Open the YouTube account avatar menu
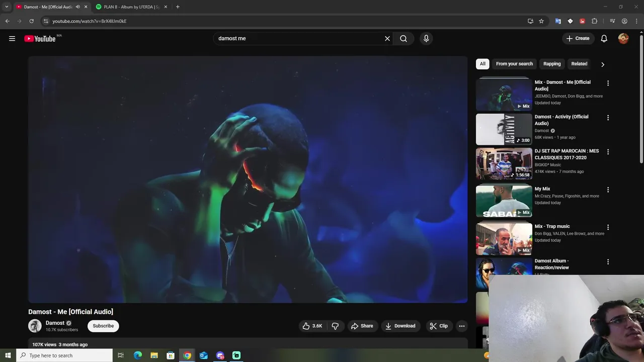The image size is (644, 362). [623, 38]
